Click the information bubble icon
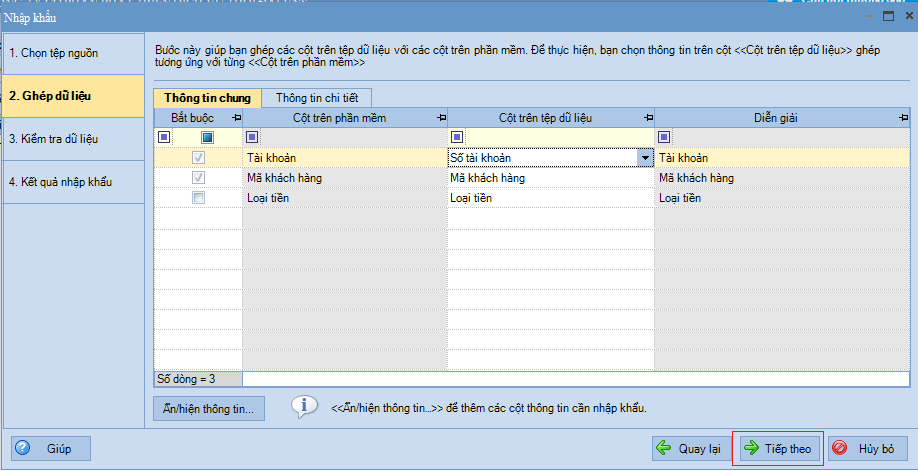The width and height of the screenshot is (918, 471). pos(304,407)
